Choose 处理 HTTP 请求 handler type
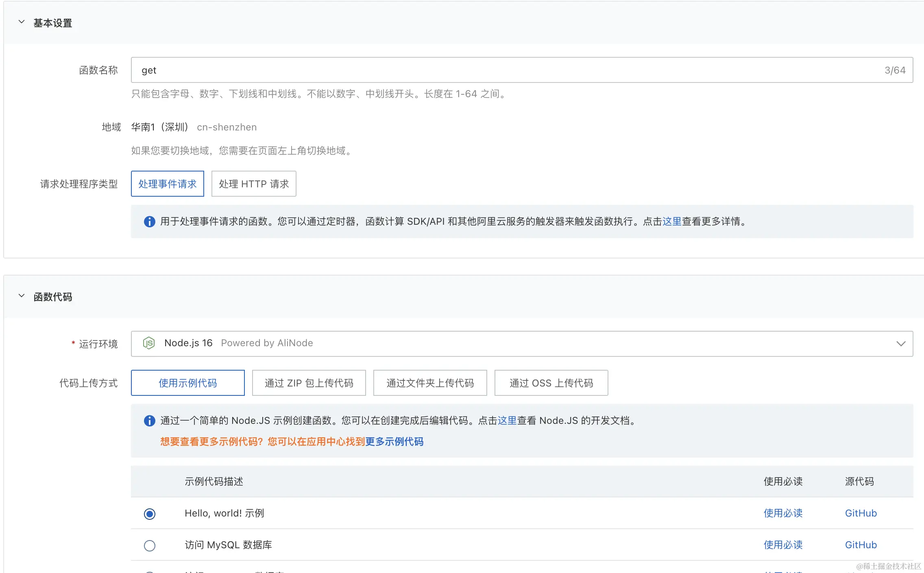This screenshot has height=573, width=924. [253, 184]
